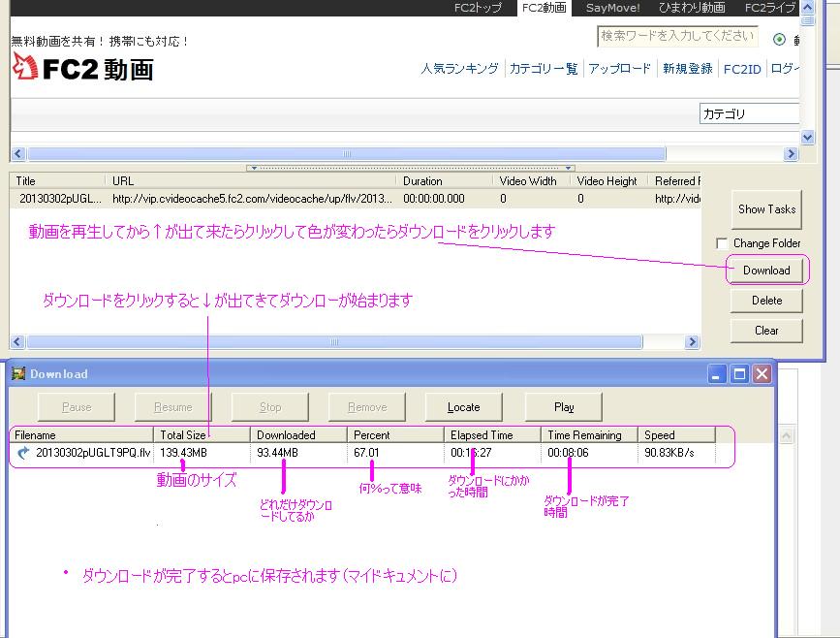
Task: Click the browser vertical scrollbar down arrow
Action: coord(808,138)
